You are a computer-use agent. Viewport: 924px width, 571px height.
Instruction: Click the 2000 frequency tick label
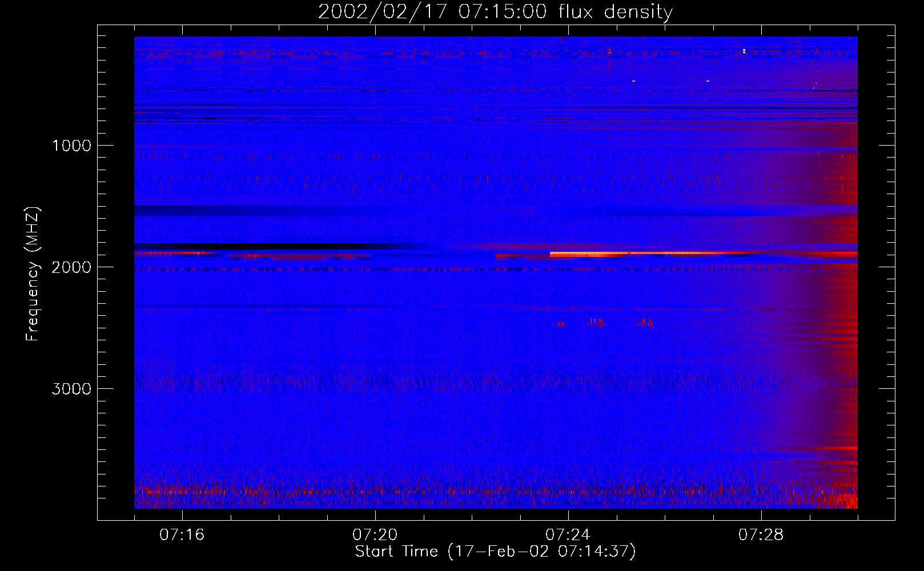(x=71, y=267)
